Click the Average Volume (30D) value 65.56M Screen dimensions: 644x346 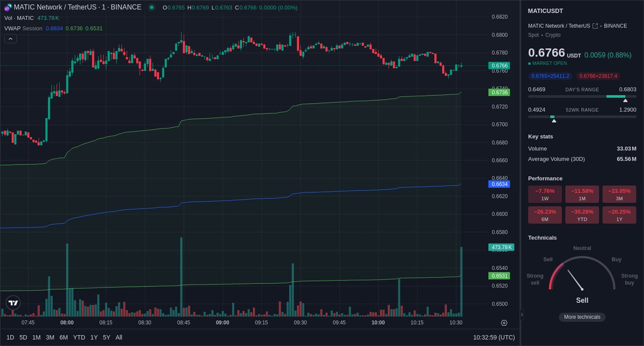(626, 159)
